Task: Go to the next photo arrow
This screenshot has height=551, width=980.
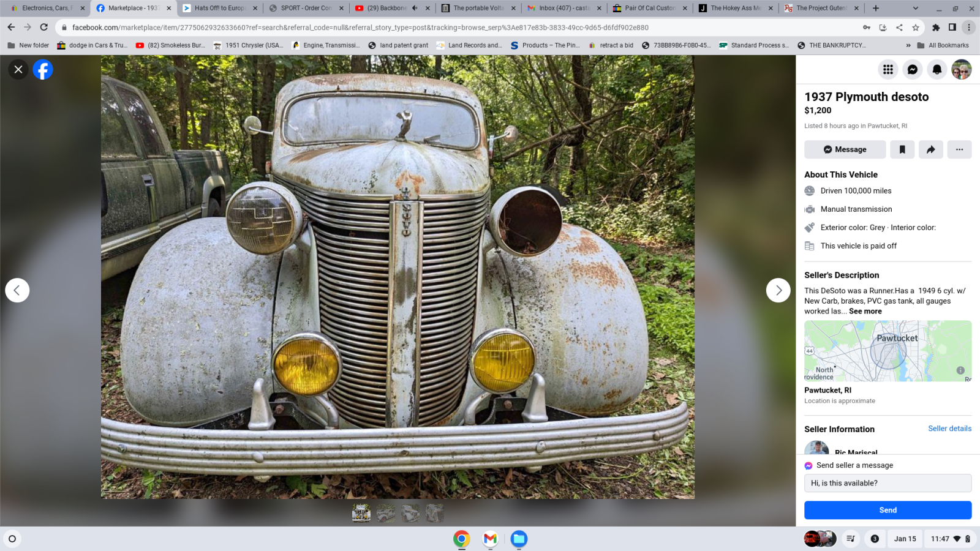Action: point(778,290)
